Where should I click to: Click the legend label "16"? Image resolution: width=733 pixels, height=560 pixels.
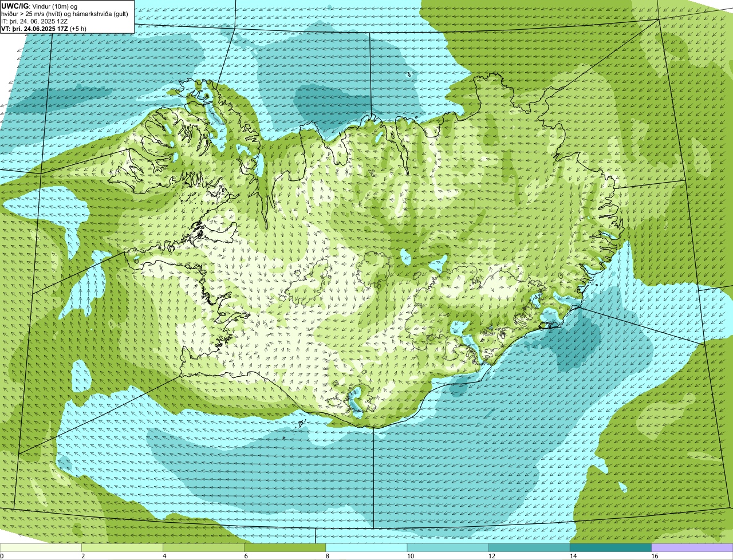[x=655, y=556]
